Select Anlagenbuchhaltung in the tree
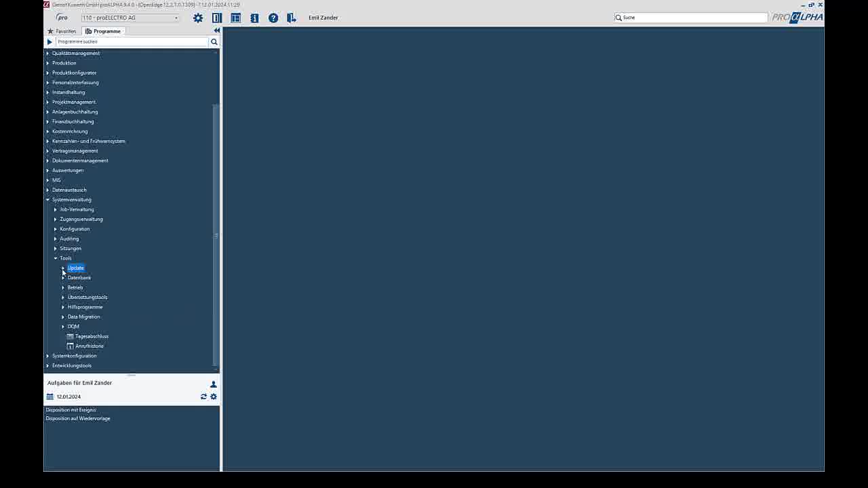 [x=75, y=112]
